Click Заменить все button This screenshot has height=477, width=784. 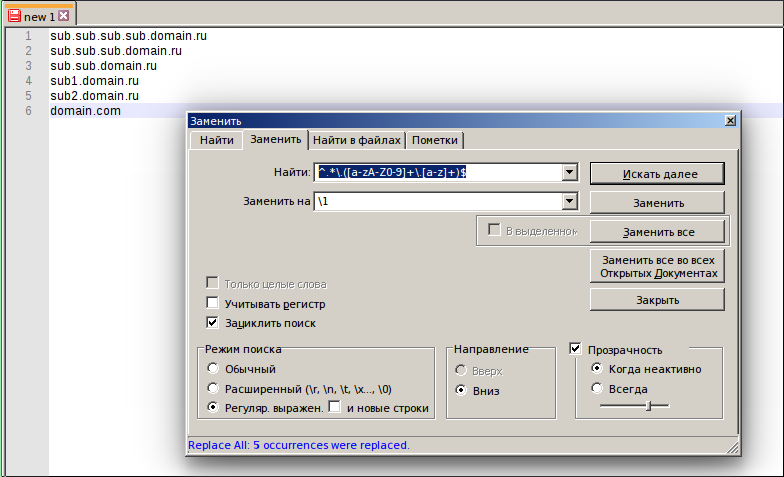coord(657,232)
